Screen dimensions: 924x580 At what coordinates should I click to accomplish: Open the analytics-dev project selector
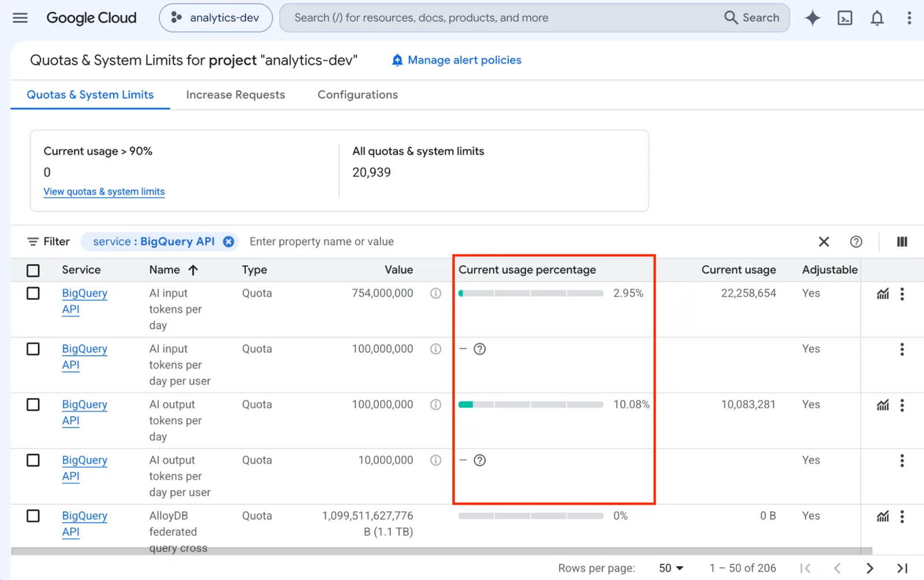pyautogui.click(x=215, y=18)
